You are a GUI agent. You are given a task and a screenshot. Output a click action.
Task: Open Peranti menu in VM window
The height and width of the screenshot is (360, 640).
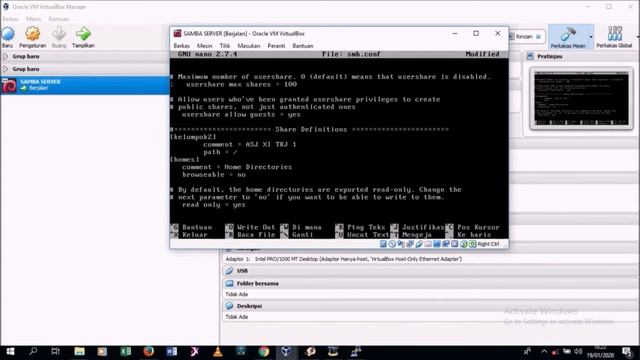coord(276,46)
